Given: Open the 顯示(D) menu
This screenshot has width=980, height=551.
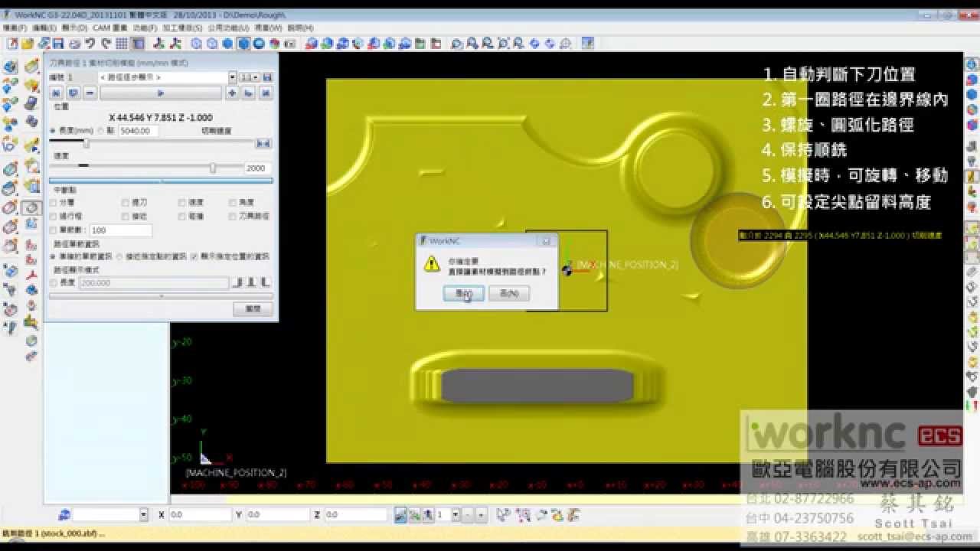Looking at the screenshot, I should [x=73, y=28].
